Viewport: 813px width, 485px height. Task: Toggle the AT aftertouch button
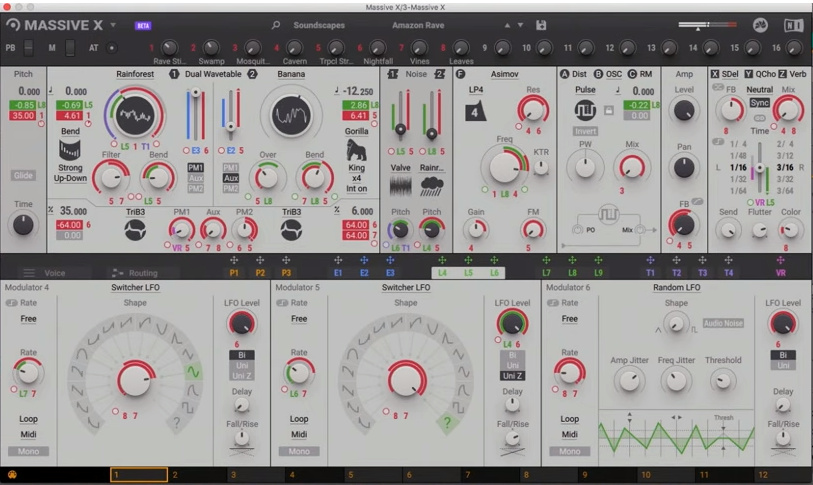(x=111, y=48)
